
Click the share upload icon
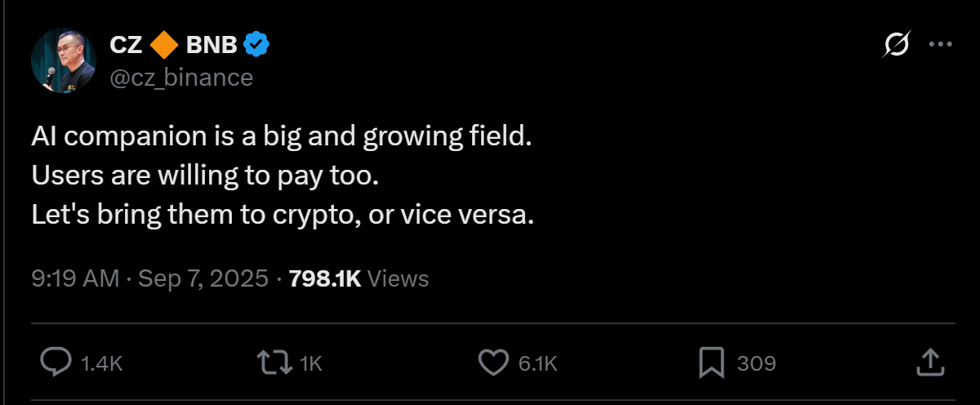(929, 363)
